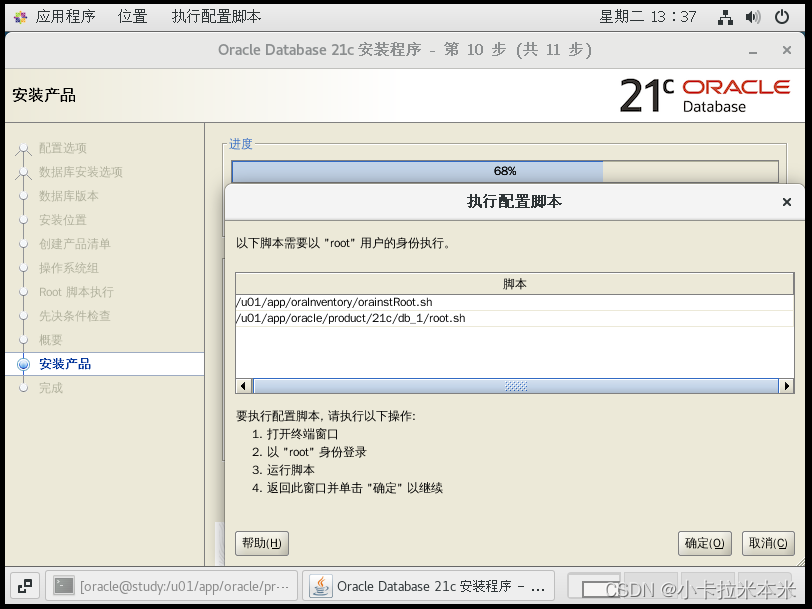Click the 完成 step in the sidebar

[50, 388]
